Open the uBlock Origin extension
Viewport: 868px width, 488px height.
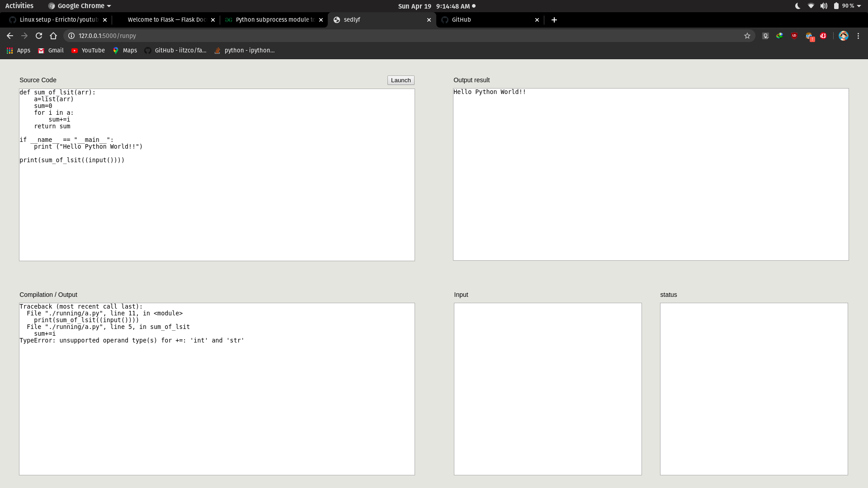(x=794, y=36)
